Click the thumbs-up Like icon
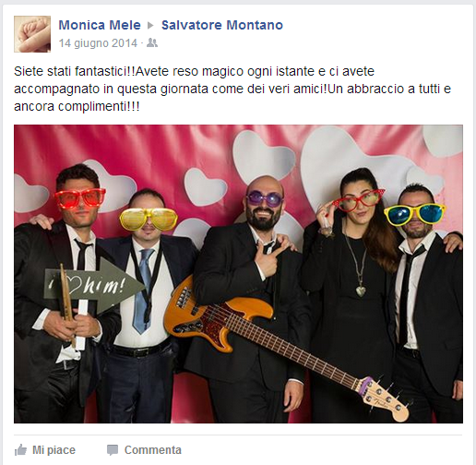The image size is (476, 465). click(20, 450)
